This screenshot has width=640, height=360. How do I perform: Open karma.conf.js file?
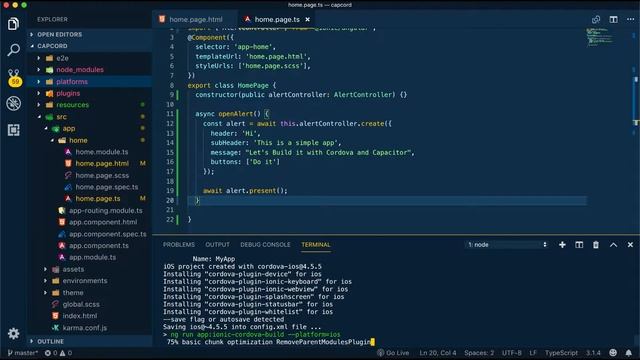(x=84, y=328)
